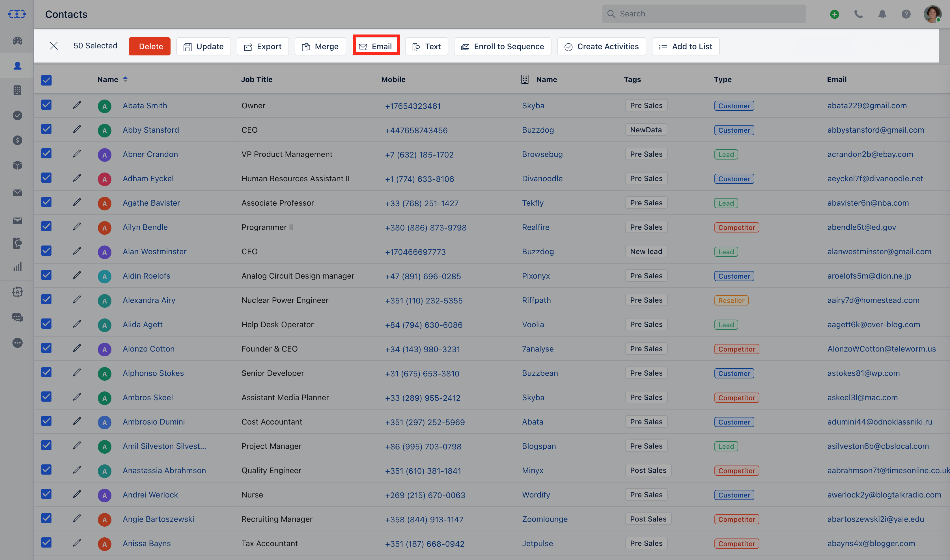This screenshot has width=950, height=560.
Task: Click the app logo in top-left corner
Action: coord(17,14)
